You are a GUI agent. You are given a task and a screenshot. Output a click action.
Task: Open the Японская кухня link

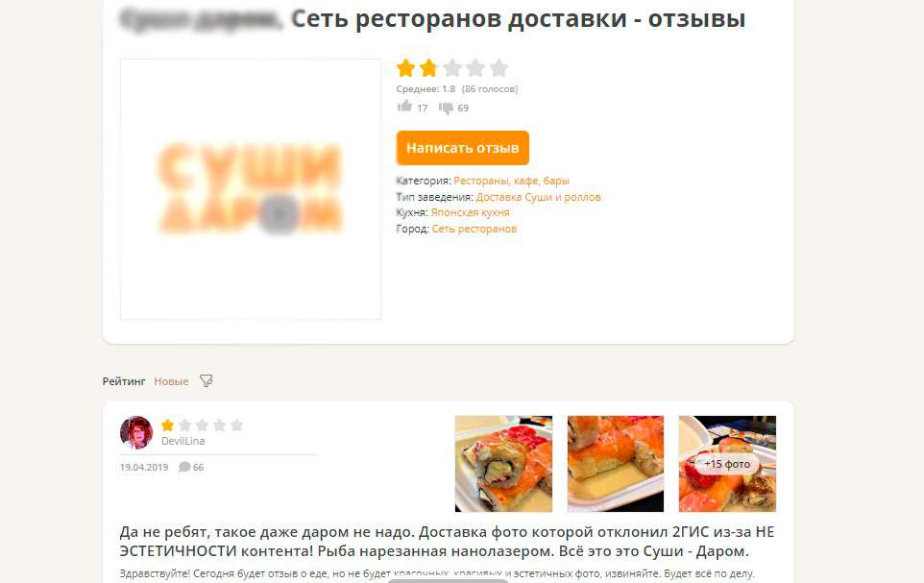[x=471, y=212]
